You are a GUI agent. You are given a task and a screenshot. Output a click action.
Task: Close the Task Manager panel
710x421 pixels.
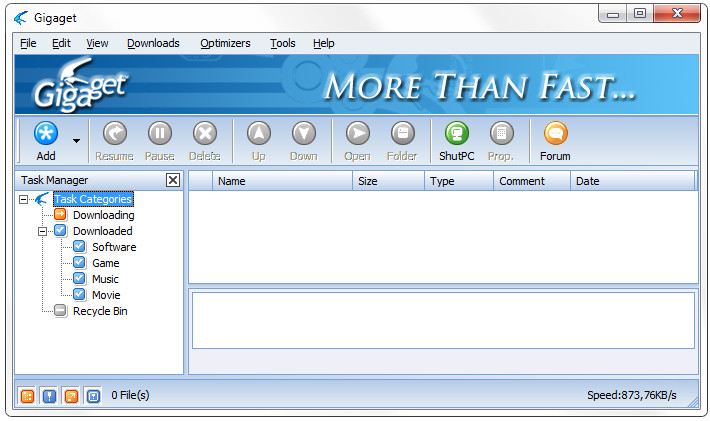pyautogui.click(x=173, y=180)
